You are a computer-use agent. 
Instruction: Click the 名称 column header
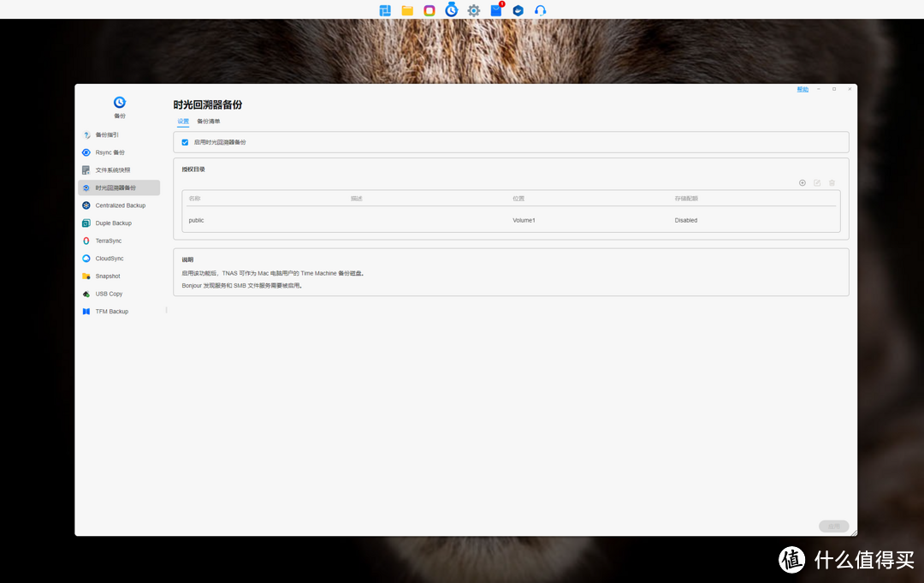[x=195, y=199]
